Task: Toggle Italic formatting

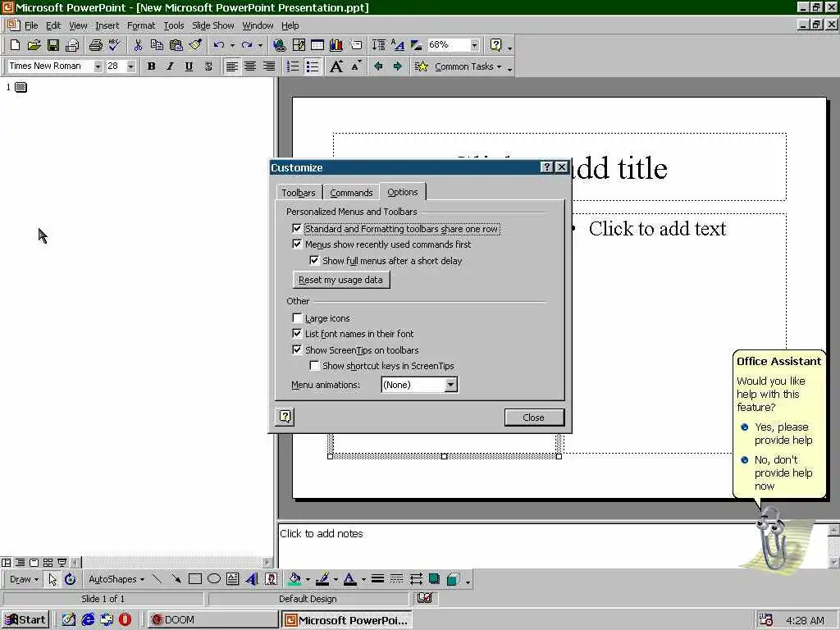Action: pyautogui.click(x=170, y=66)
